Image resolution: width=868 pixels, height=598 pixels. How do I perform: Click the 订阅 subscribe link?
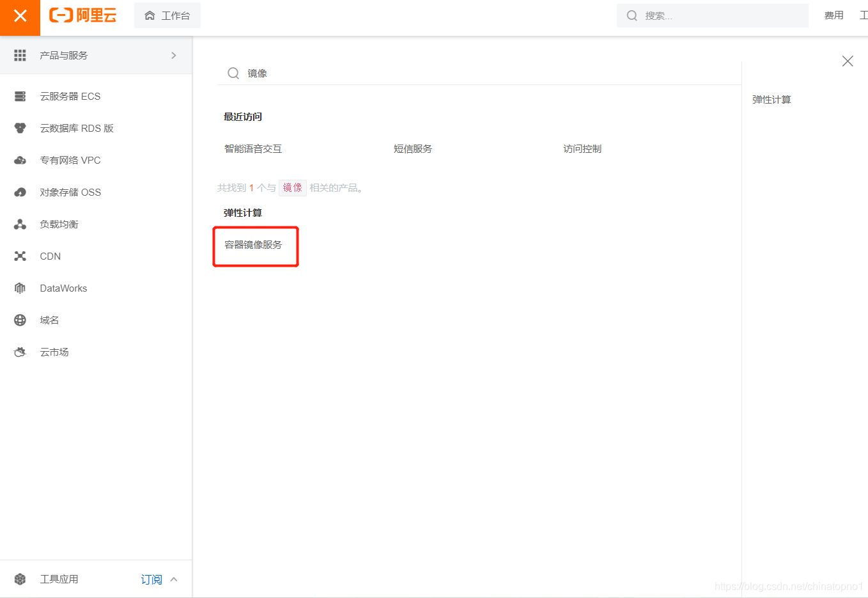151,579
